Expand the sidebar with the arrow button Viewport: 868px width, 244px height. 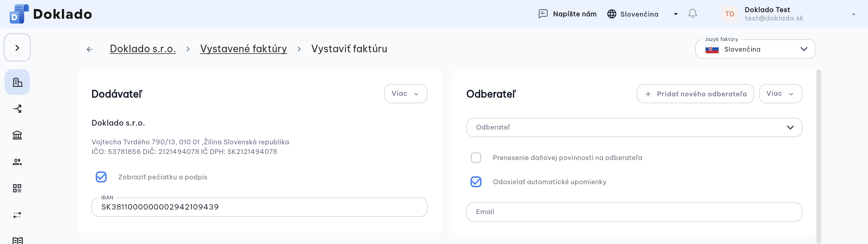pos(17,47)
